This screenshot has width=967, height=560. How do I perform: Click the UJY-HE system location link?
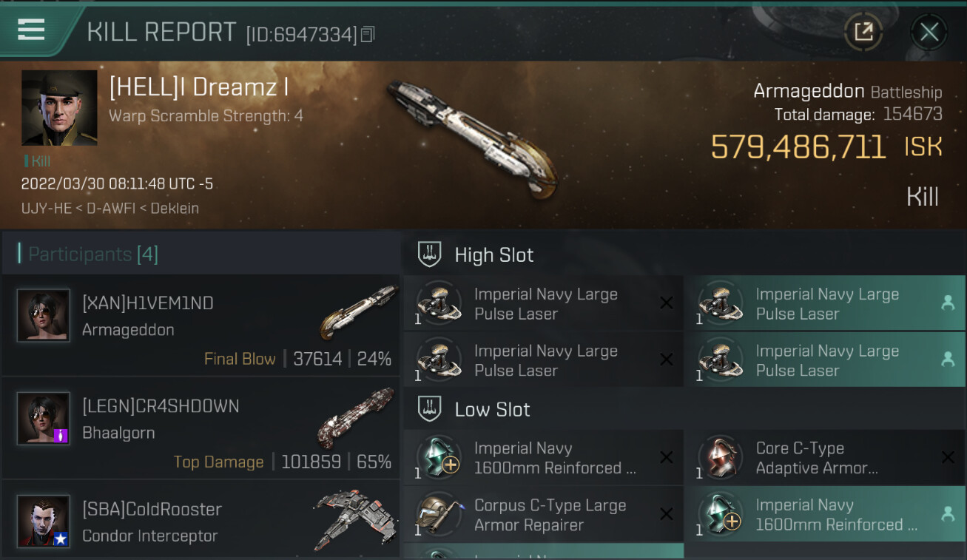coord(47,209)
